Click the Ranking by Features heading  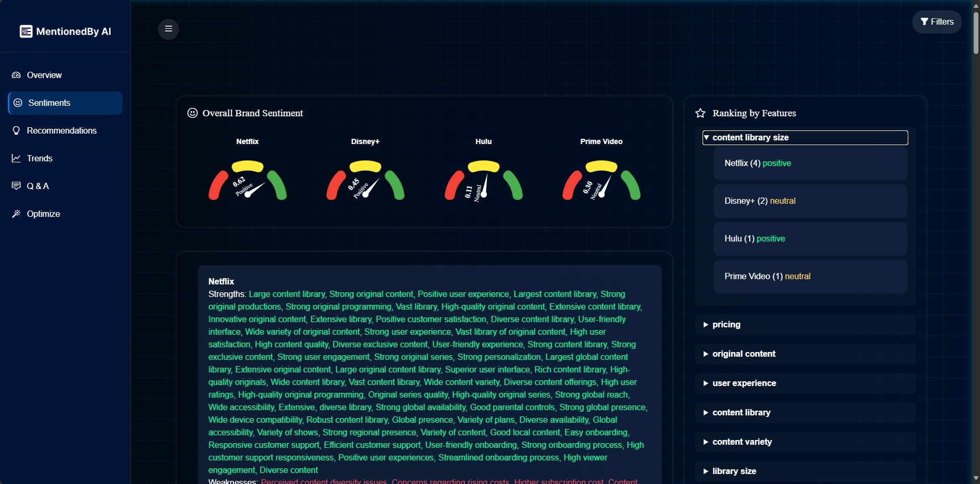pos(754,113)
